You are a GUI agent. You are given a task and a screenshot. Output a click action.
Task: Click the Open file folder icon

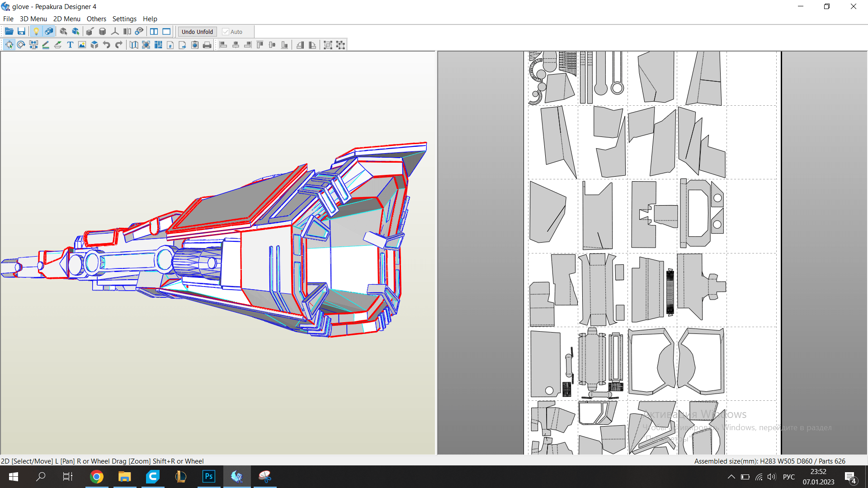point(9,32)
